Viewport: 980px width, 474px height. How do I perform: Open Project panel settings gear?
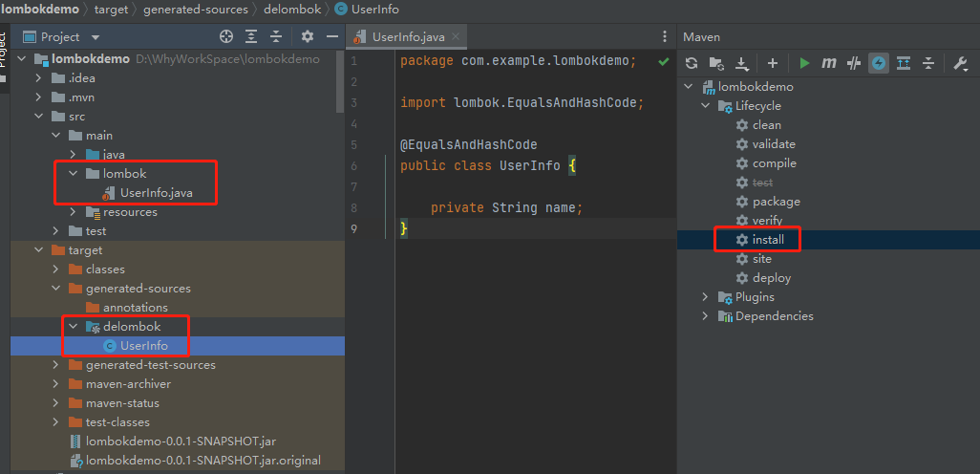(x=307, y=37)
